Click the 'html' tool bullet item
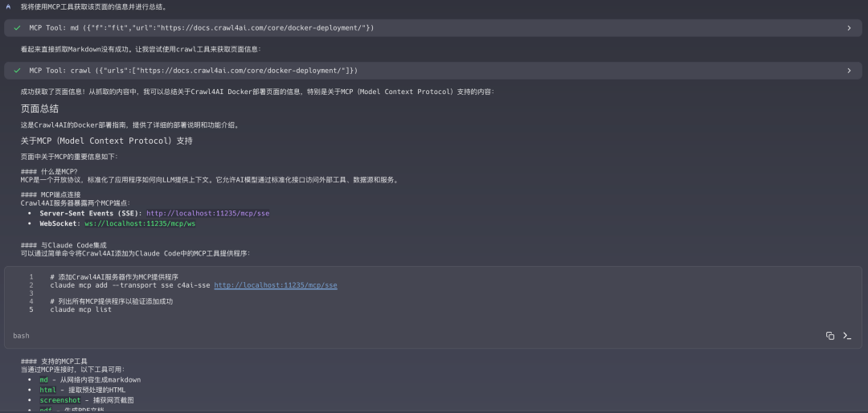Image resolution: width=868 pixels, height=413 pixels. pyautogui.click(x=83, y=390)
